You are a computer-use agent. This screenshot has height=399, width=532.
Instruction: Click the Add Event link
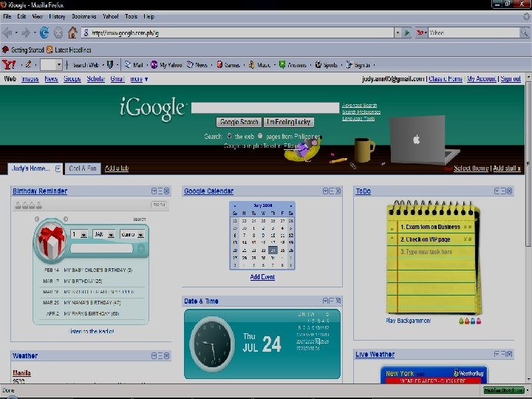[x=262, y=277]
